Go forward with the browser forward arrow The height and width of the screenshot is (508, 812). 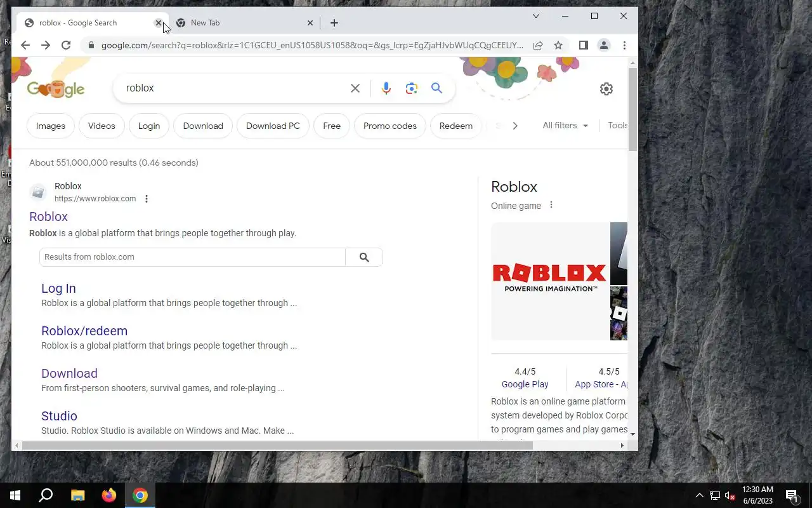point(46,45)
